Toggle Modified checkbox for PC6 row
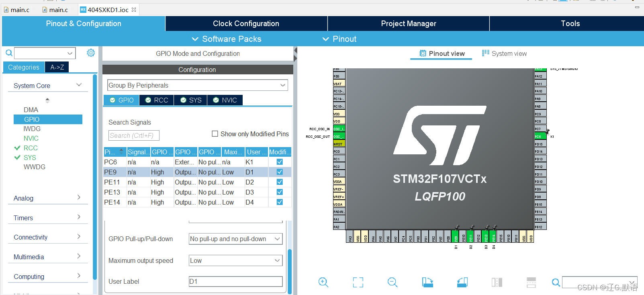Screen dimensions: 644x295 click(280, 162)
